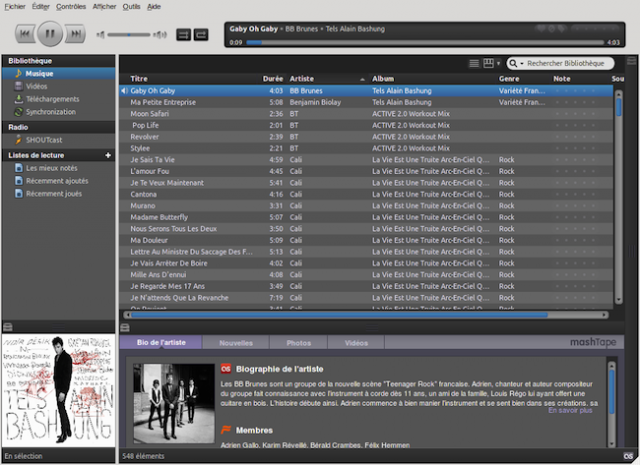Open SHOUTcast radio
Image resolution: width=640 pixels, height=465 pixels.
pos(58,140)
